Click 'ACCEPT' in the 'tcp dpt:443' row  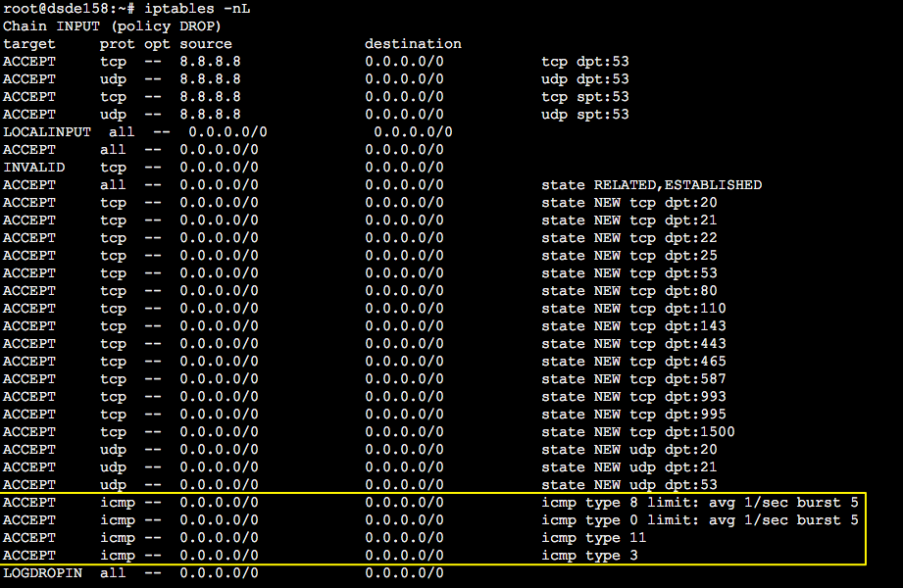[x=29, y=344]
